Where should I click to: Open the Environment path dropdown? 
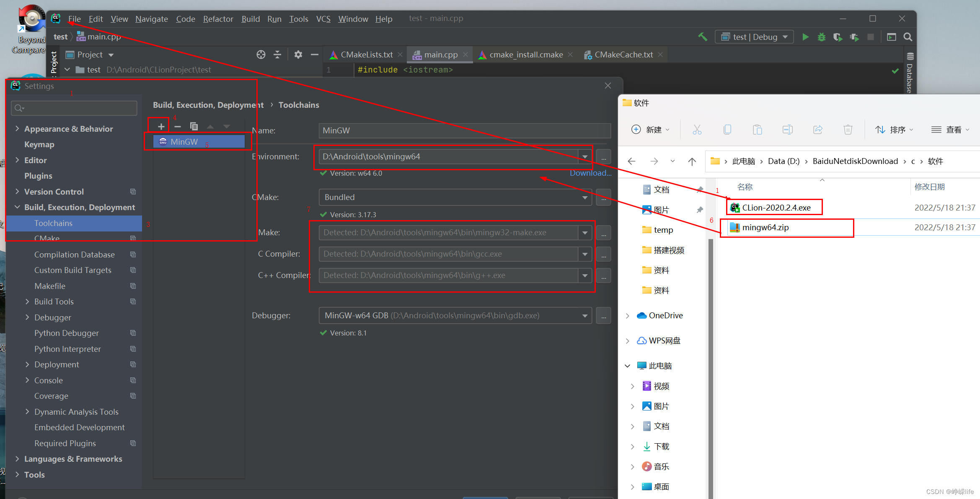point(585,157)
